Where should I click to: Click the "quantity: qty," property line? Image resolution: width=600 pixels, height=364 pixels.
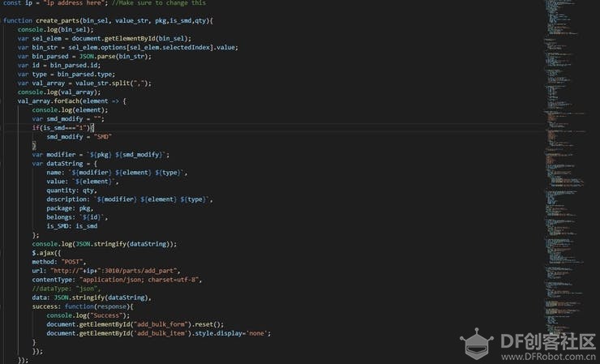point(72,191)
